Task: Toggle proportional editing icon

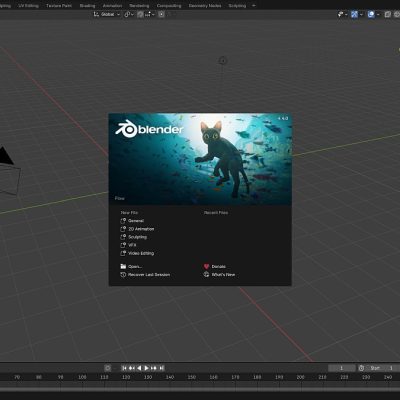Action: click(161, 14)
